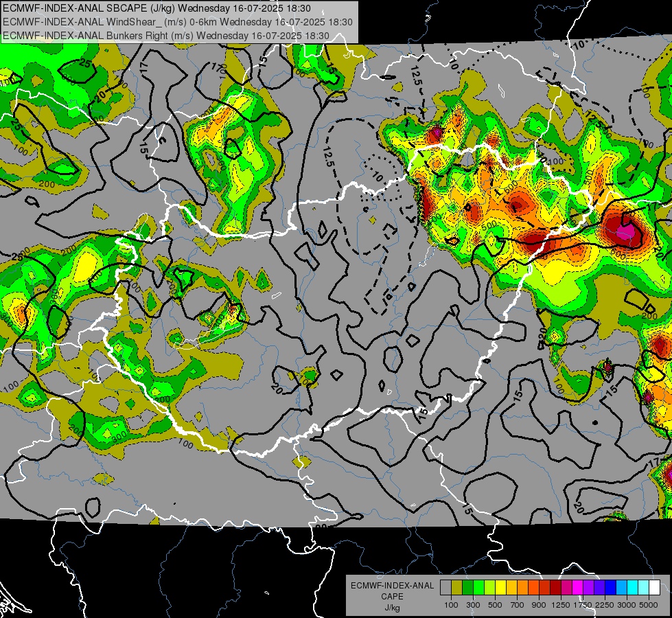The width and height of the screenshot is (672, 618).
Task: Click the 100 tick label in the legend
Action: pos(451,605)
